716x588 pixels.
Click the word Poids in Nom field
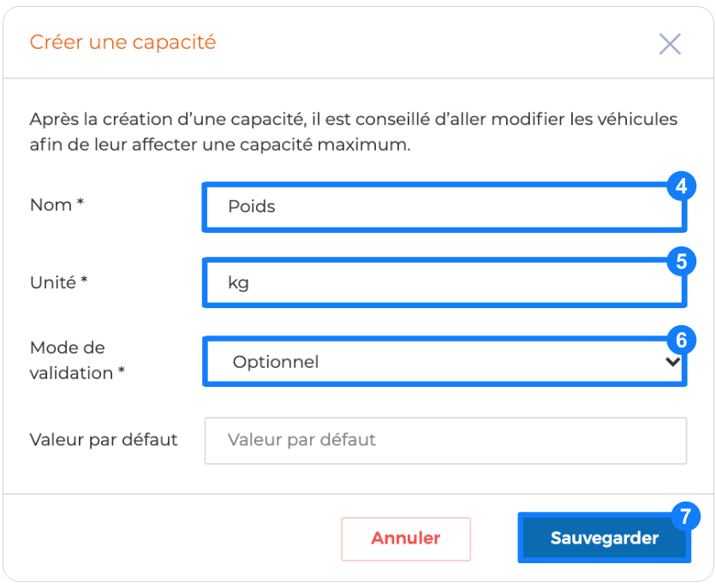(252, 206)
